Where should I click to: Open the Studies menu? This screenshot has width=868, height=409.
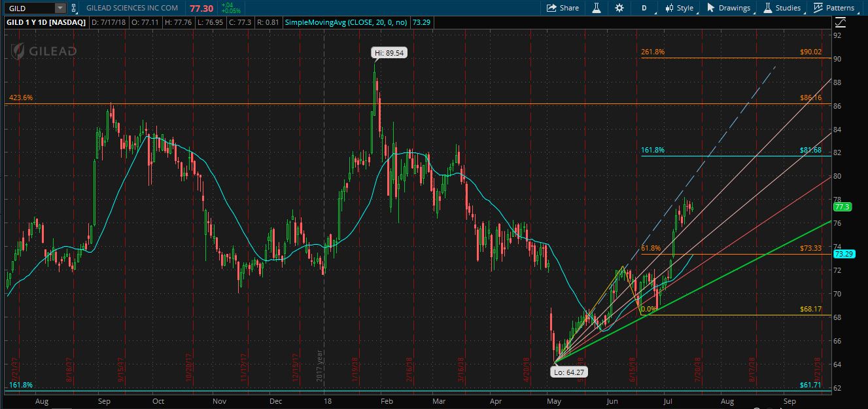pyautogui.click(x=781, y=8)
